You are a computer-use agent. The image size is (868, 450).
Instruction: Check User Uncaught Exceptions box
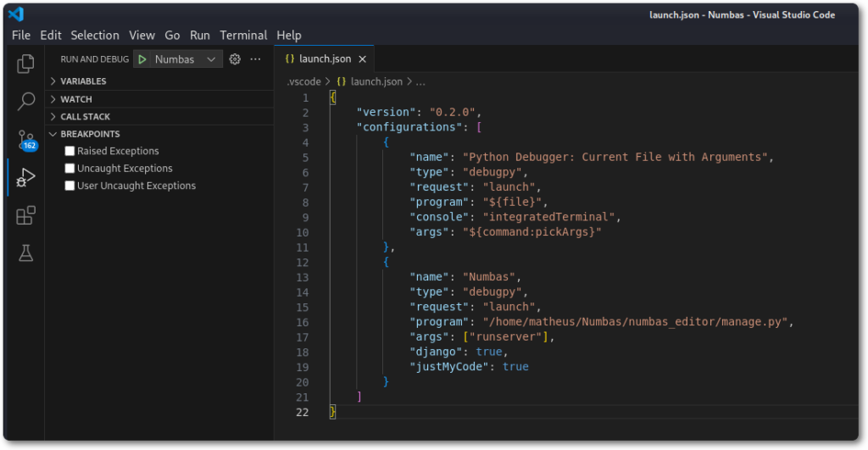70,186
